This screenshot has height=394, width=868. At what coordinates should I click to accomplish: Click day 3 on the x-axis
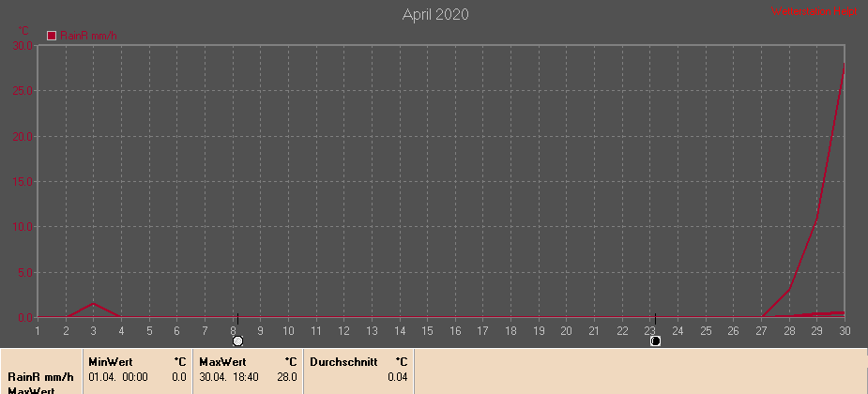click(94, 331)
